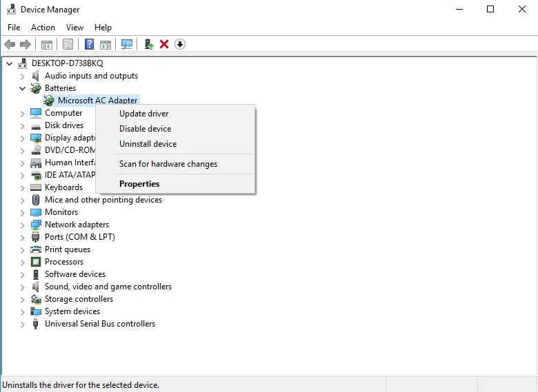Select the Print queues tree item

tap(68, 249)
